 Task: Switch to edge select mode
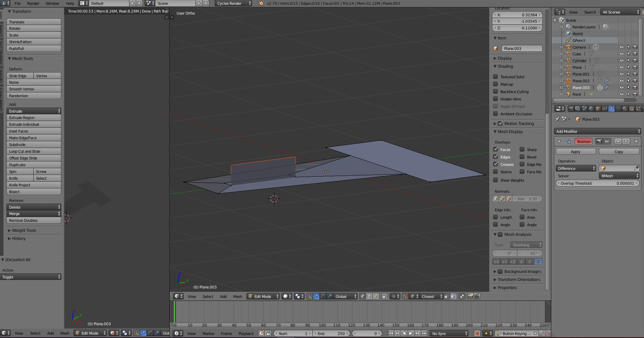point(369,297)
